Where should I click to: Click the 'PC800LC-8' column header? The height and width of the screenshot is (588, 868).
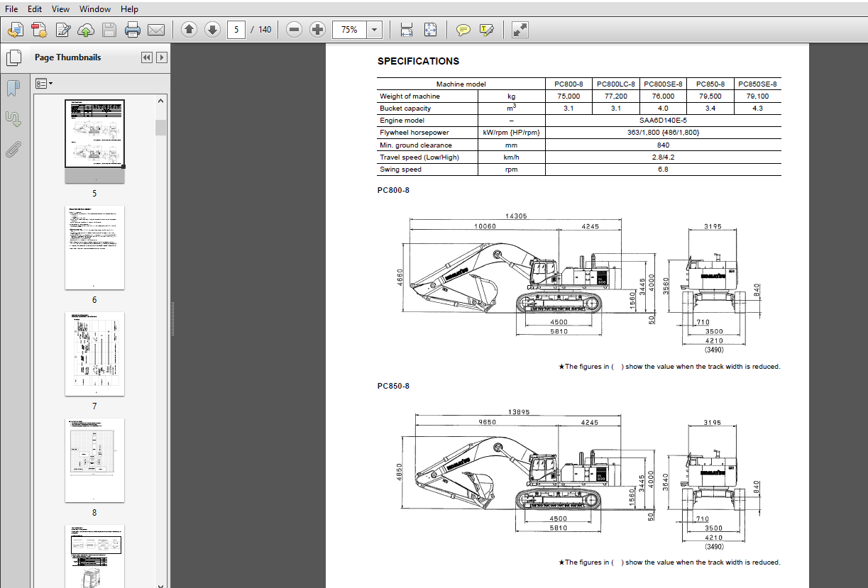[617, 84]
